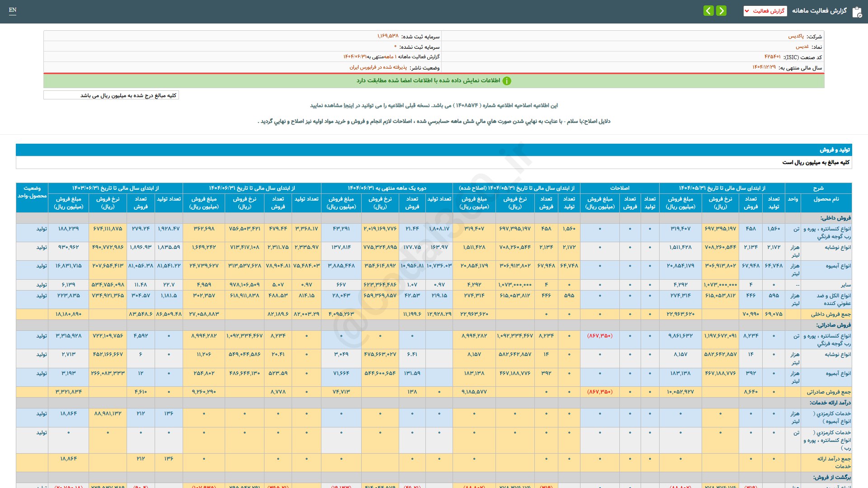The width and height of the screenshot is (868, 488).
Task: Open the symbol link غدیس
Action: click(802, 47)
